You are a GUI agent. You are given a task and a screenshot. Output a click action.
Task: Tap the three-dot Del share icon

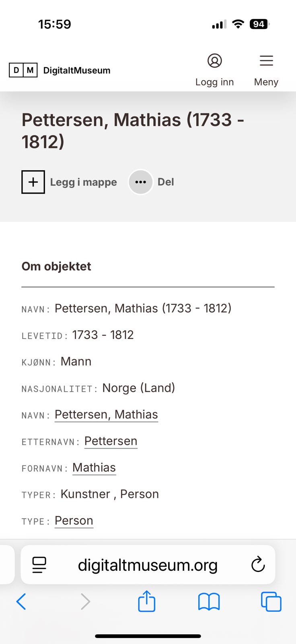141,182
